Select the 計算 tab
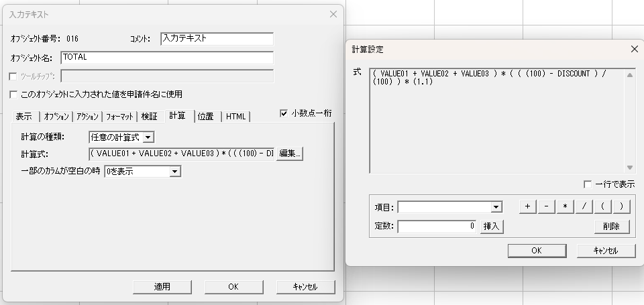This screenshot has width=644, height=305. (x=178, y=116)
